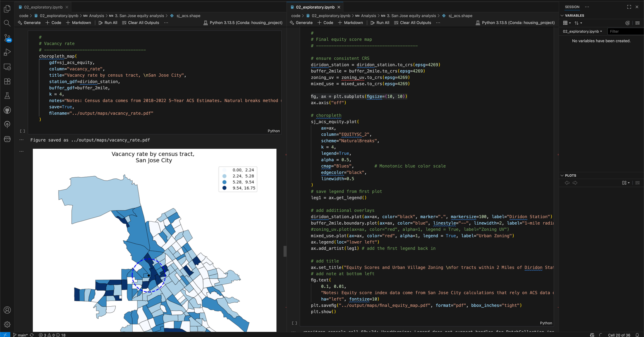Open Testing flask icon in sidebar
This screenshot has height=337, width=644.
[x=7, y=96]
